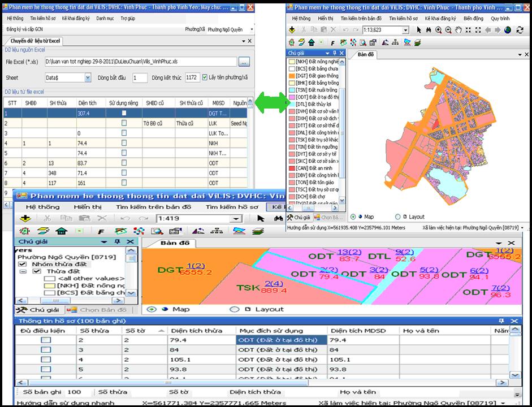Click the previous extent left arrow in map window
The height and width of the screenshot is (407, 532).
pos(488,30)
